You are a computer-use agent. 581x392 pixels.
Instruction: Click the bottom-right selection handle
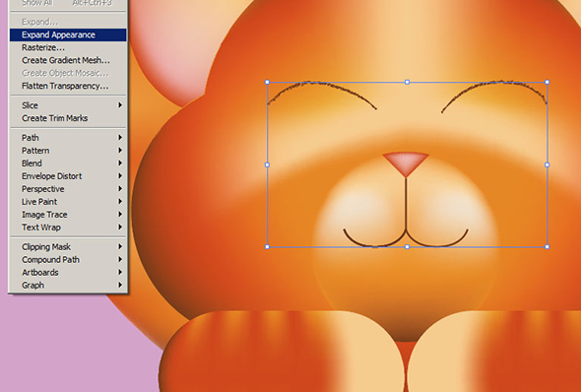pyautogui.click(x=547, y=246)
